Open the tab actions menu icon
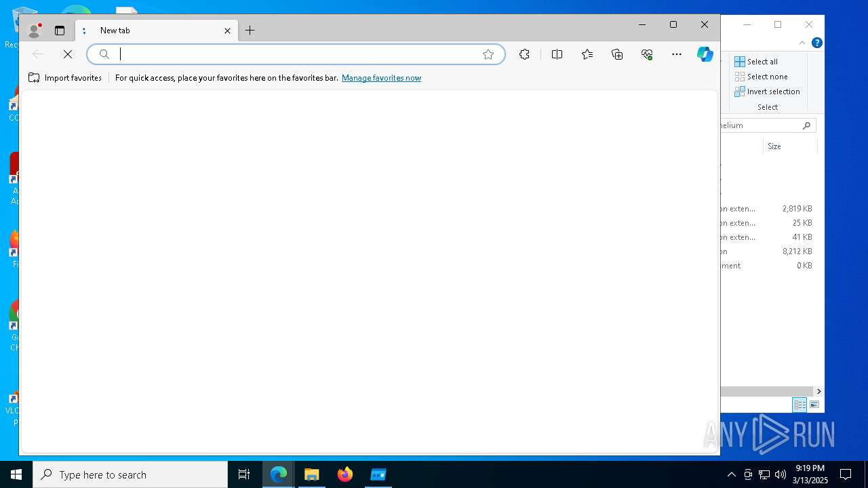868x488 pixels. click(60, 30)
